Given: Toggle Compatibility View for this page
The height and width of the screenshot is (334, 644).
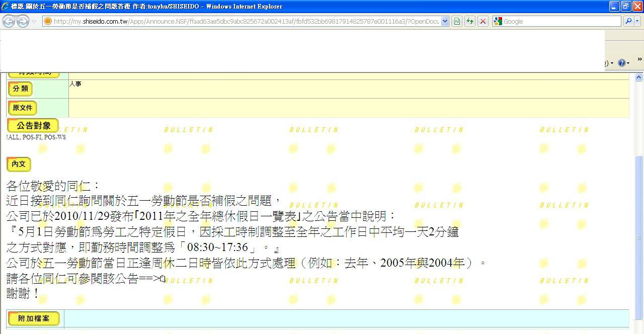Looking at the screenshot, I should click(x=457, y=21).
